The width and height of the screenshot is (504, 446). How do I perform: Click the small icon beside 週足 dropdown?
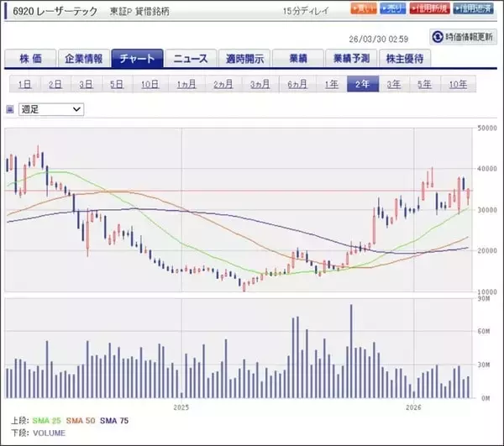pyautogui.click(x=10, y=109)
